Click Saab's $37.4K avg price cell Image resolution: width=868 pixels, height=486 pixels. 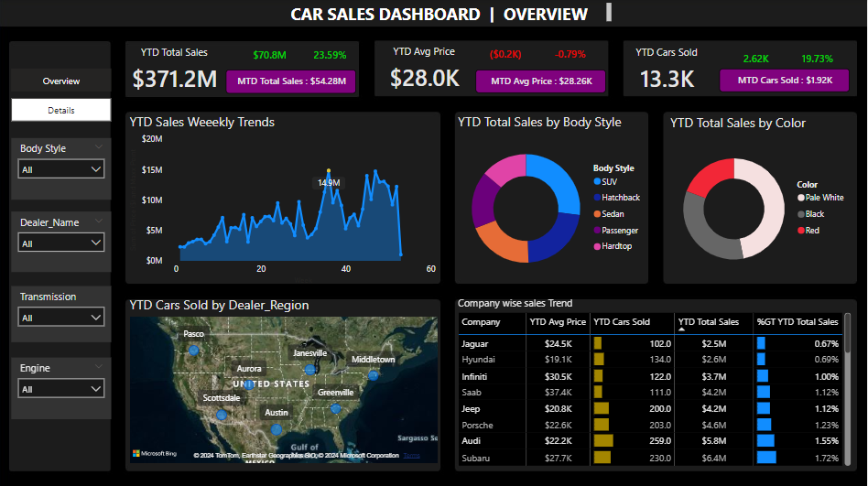(558, 393)
